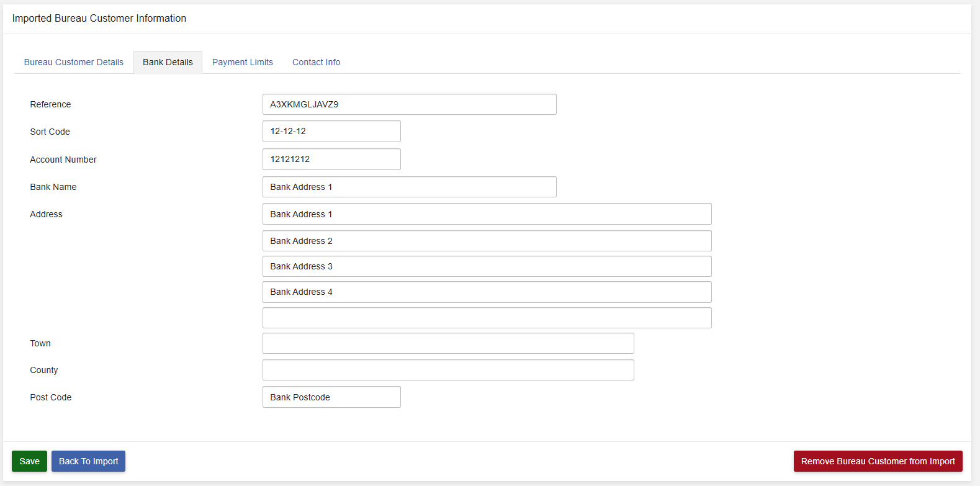Select the Bank Details tab
Screen dimensions: 980x486
[x=168, y=62]
